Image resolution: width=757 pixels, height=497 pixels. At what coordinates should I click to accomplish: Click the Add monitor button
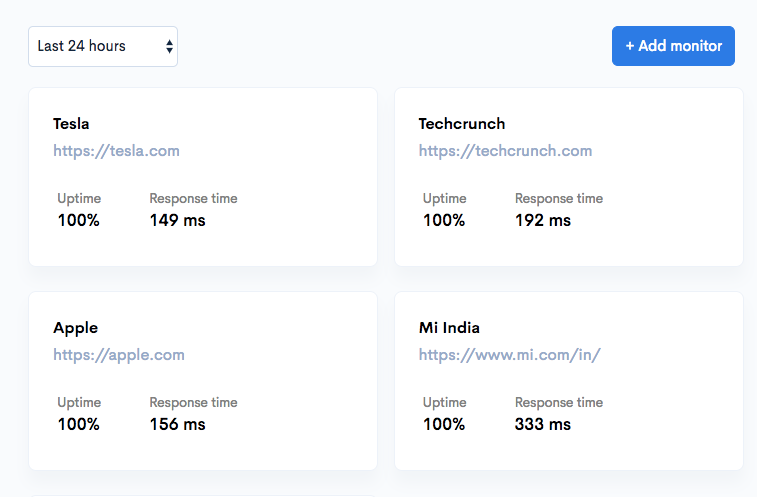tap(673, 46)
